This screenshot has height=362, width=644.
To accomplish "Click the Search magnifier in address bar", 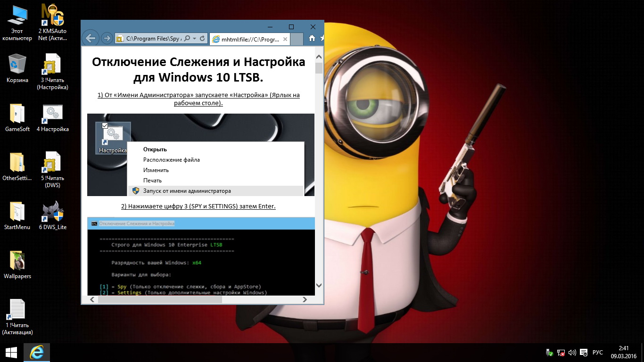I will tap(187, 39).
